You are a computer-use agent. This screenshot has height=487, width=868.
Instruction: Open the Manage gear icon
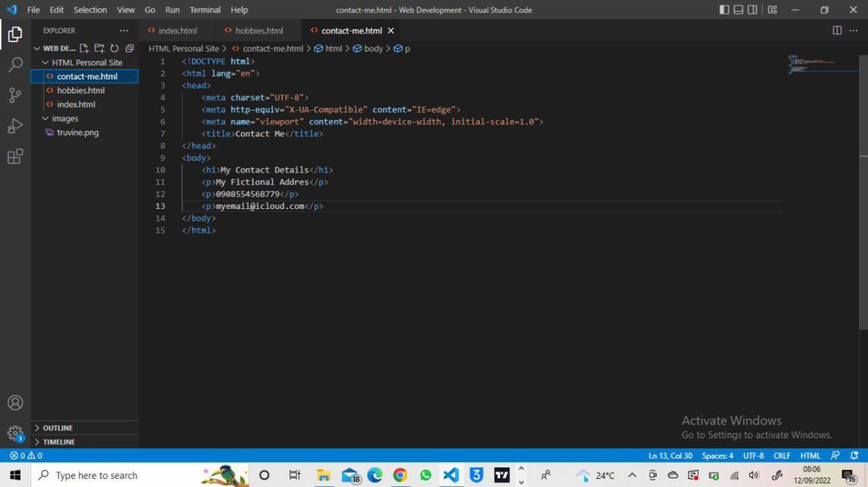pyautogui.click(x=14, y=432)
